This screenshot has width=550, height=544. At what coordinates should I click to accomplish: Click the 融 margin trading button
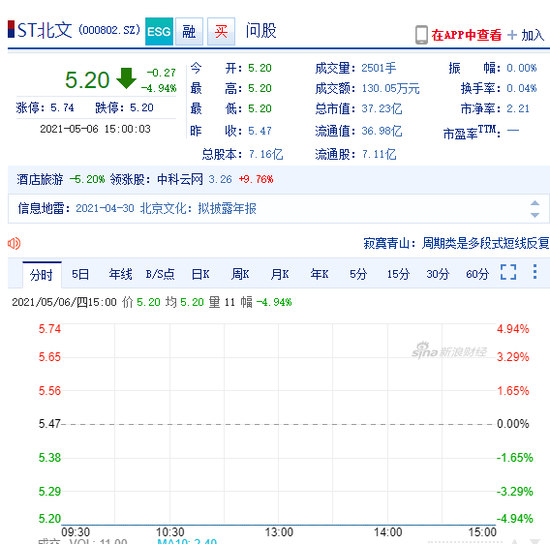189,32
